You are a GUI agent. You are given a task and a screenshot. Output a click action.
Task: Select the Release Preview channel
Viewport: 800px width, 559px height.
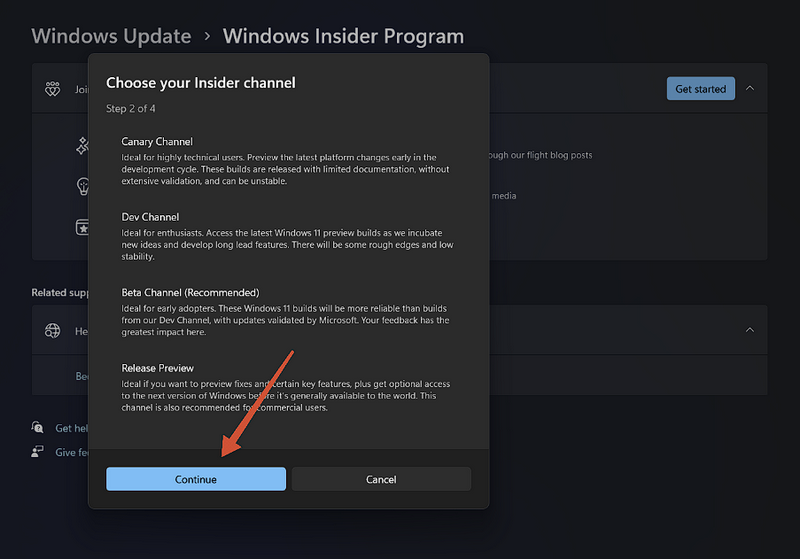[x=158, y=368]
